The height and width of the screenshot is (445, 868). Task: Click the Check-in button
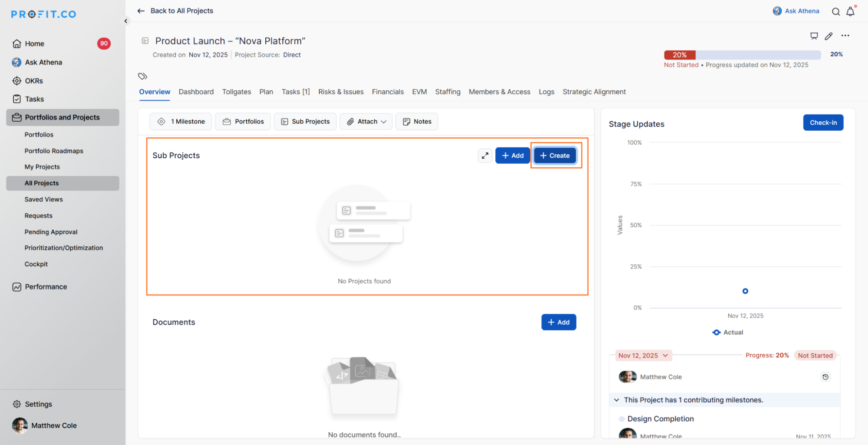[823, 123]
